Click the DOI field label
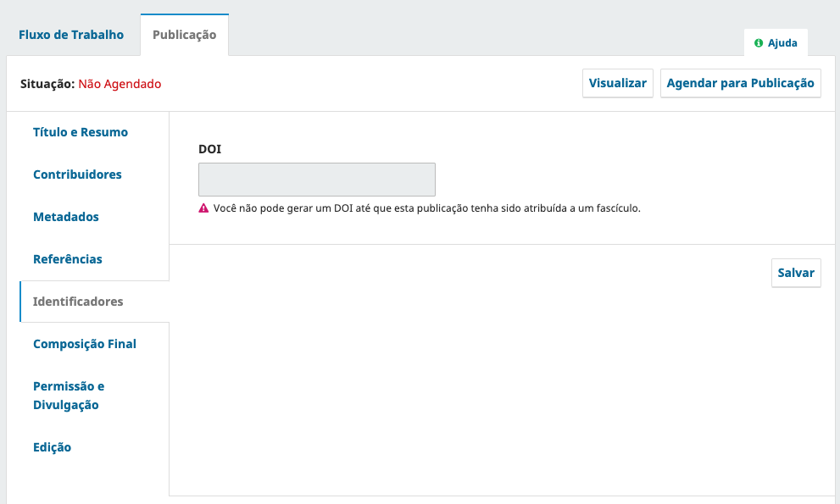Image resolution: width=840 pixels, height=504 pixels. click(x=209, y=148)
